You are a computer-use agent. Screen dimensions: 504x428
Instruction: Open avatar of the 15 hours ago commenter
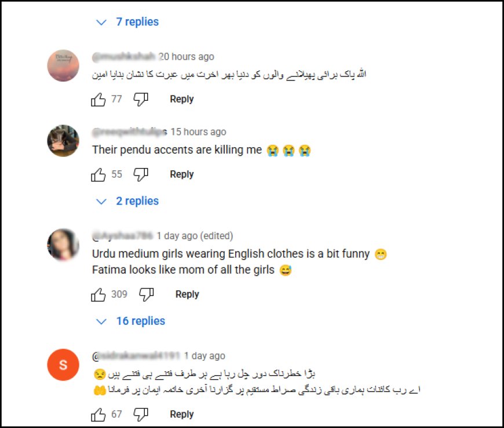(x=63, y=141)
